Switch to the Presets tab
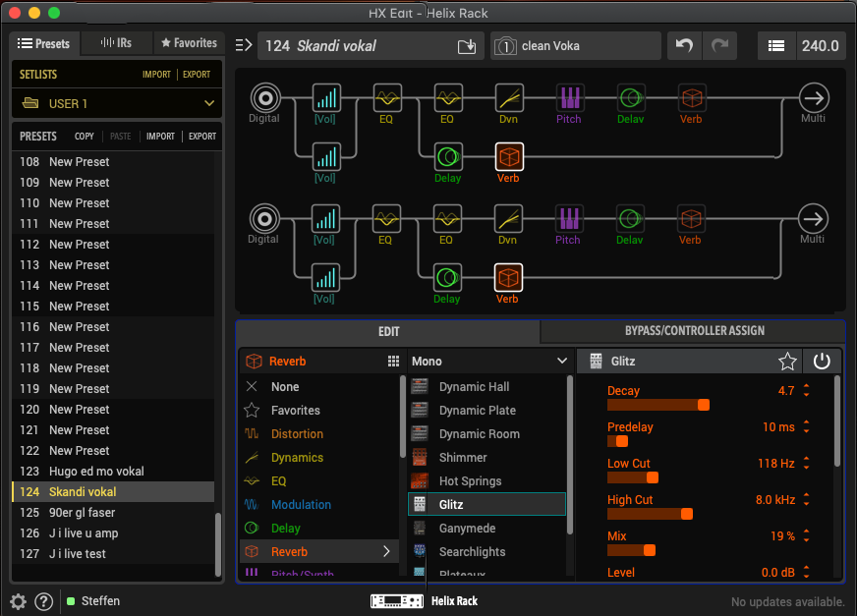Screen dimensions: 857x616 [44, 43]
